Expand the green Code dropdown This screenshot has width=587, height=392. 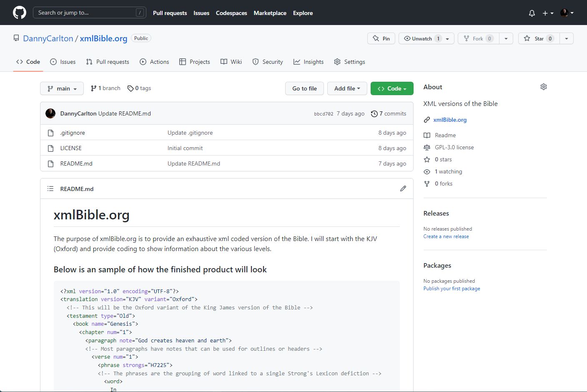[x=391, y=88]
